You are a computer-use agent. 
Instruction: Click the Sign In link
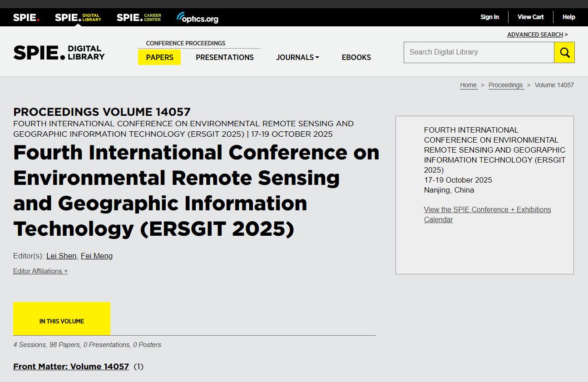pyautogui.click(x=489, y=17)
